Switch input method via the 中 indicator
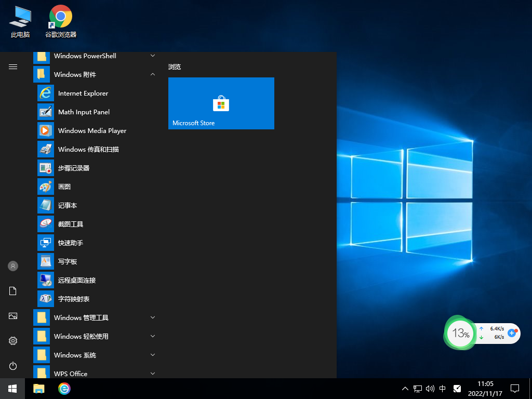Screen dimensions: 532x399 tap(443, 388)
